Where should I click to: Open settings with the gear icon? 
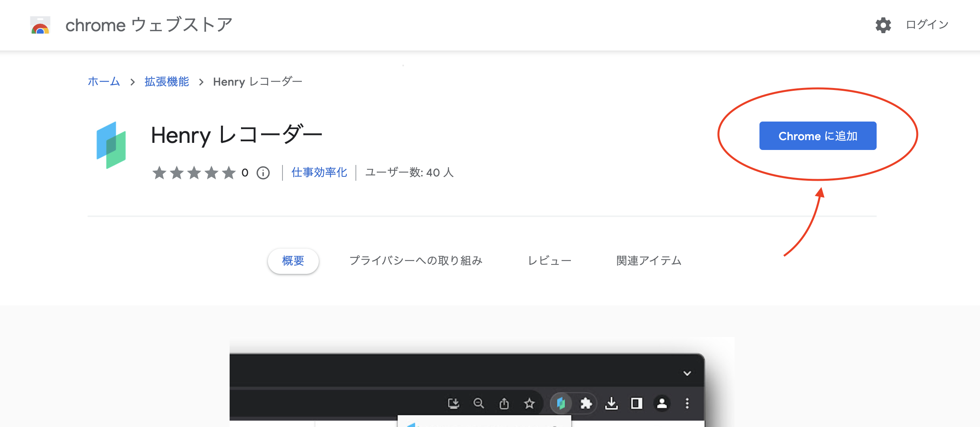pyautogui.click(x=883, y=25)
